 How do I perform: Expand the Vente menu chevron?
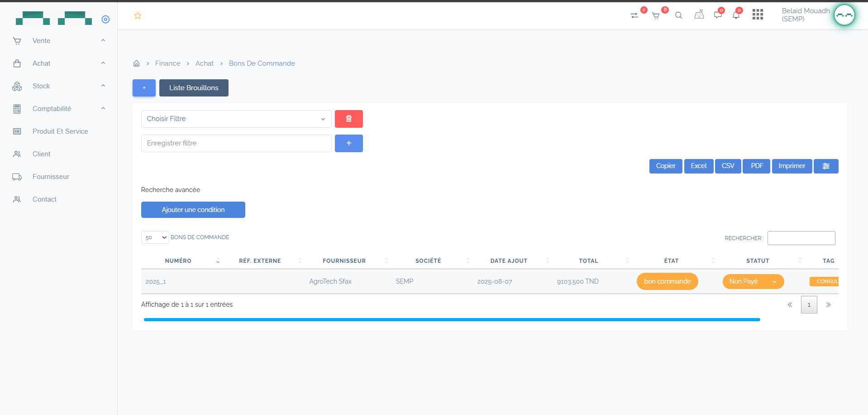coord(103,40)
